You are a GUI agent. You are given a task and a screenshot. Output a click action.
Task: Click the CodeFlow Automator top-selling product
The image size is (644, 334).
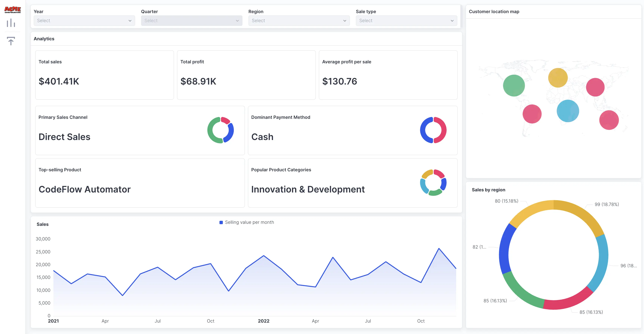[x=85, y=189]
